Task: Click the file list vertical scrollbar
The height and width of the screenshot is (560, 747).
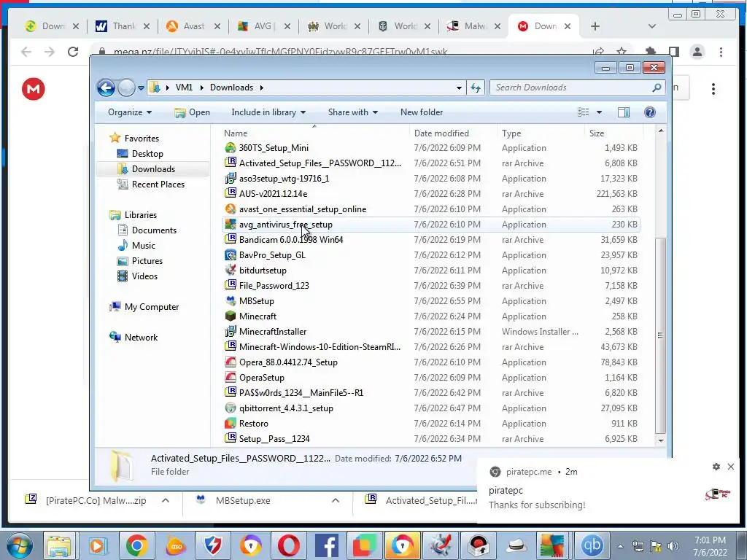Action: coord(660,335)
